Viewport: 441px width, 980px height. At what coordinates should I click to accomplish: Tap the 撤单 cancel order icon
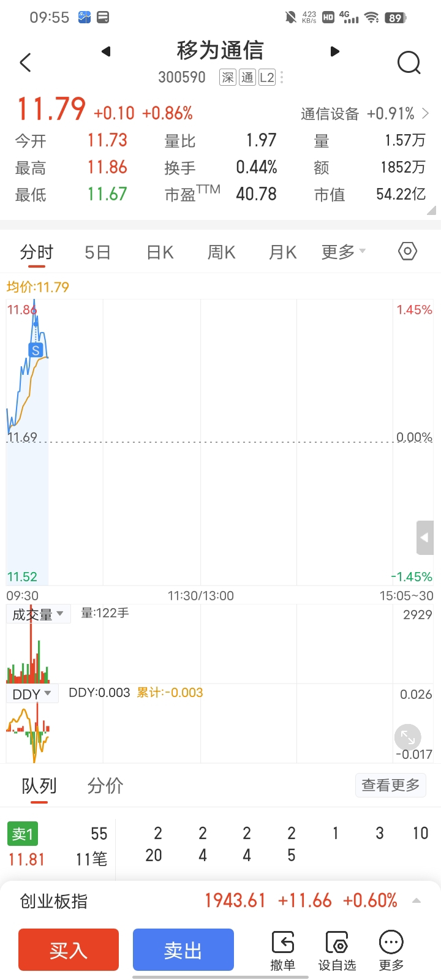[x=282, y=951]
